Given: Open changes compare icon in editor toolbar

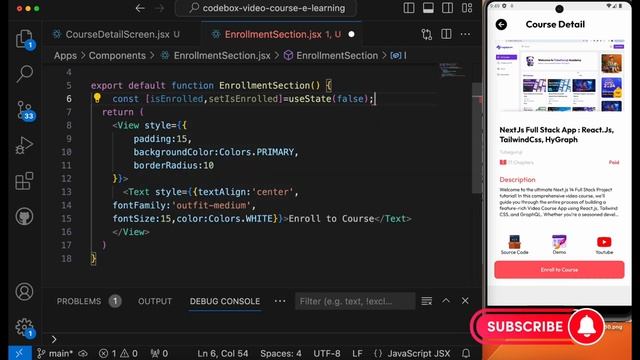Looking at the screenshot, I should pos(427,34).
